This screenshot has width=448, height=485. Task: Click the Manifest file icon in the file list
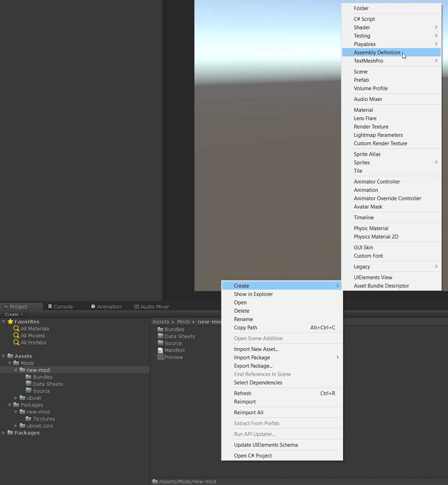tap(160, 350)
